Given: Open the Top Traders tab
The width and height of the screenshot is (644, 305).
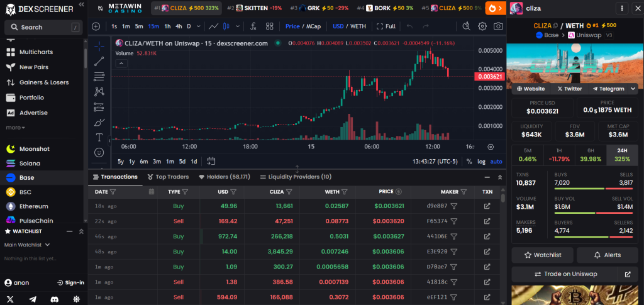Looking at the screenshot, I should (x=168, y=177).
